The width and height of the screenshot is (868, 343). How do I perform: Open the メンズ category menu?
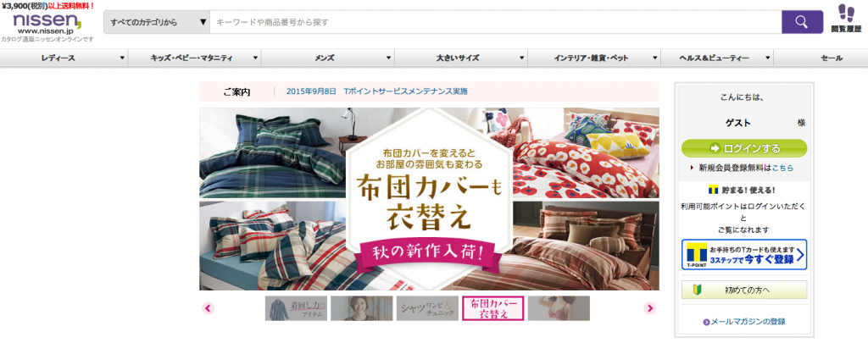click(x=328, y=58)
